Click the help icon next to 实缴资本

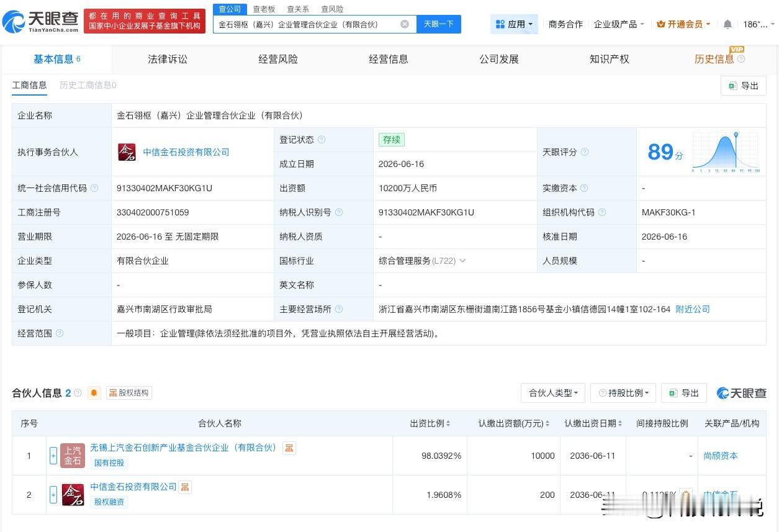(584, 188)
